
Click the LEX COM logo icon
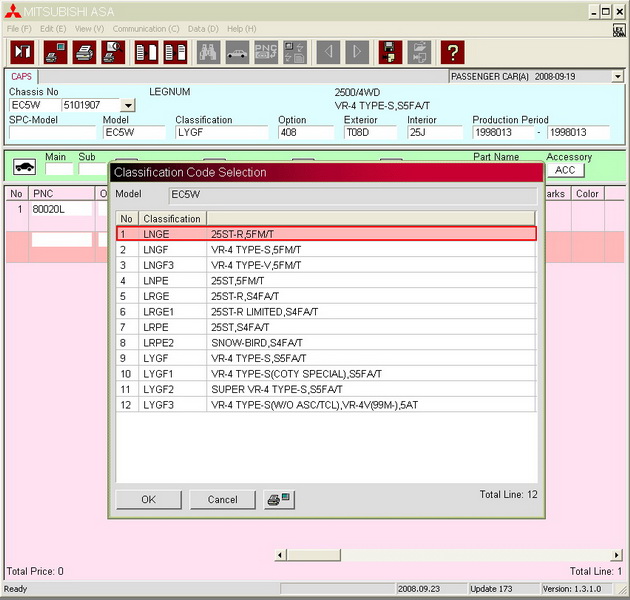(619, 31)
